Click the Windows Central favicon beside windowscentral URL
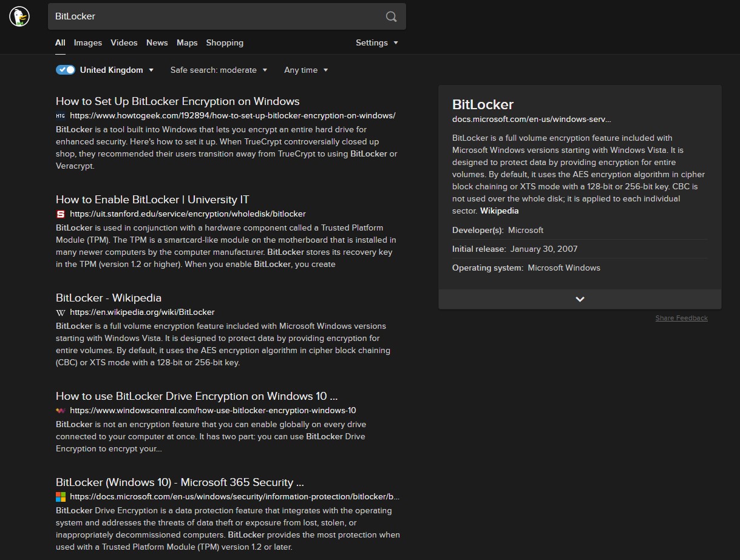The height and width of the screenshot is (560, 740). [x=60, y=410]
